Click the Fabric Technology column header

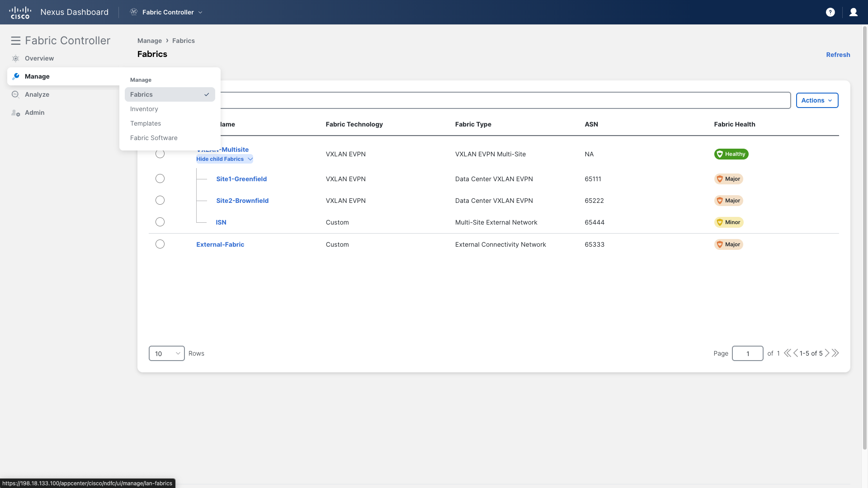click(354, 124)
